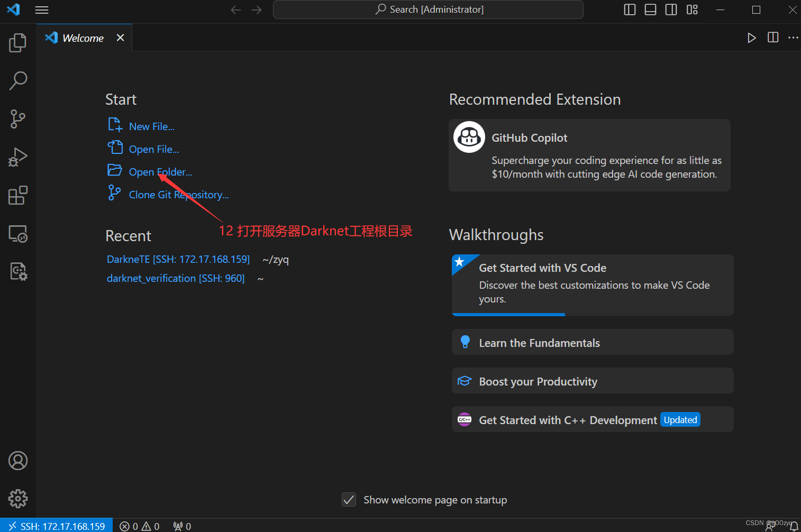Screen dimensions: 801x532
Task: Click the Search [Administrator] command box
Action: tap(428, 10)
